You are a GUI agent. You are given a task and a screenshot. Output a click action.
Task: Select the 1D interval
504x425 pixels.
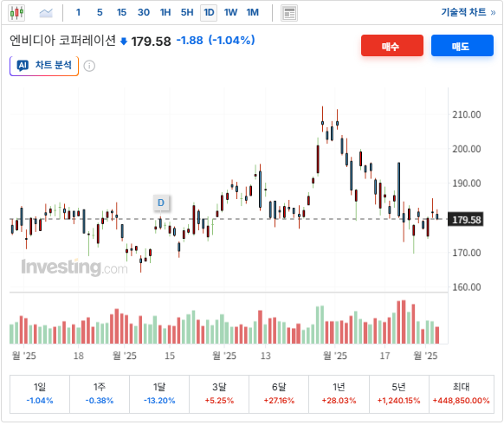(209, 13)
